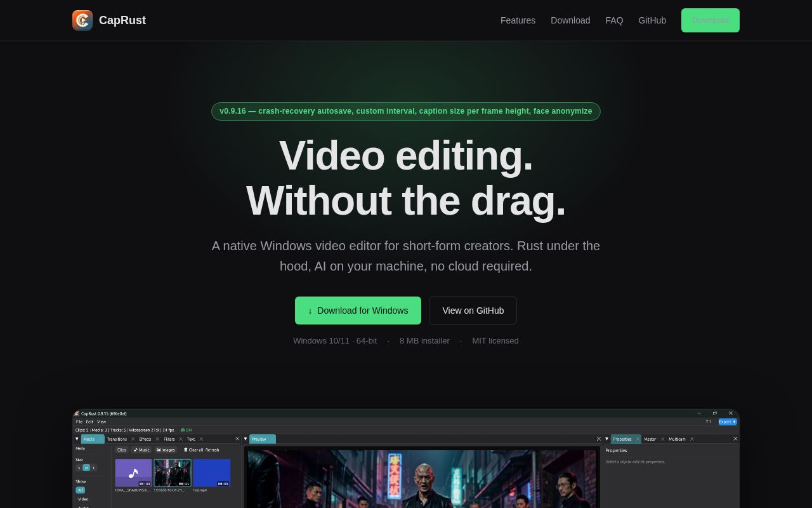Click Properties panel dropdown triangle in screenshot
The width and height of the screenshot is (812, 508).
click(x=607, y=439)
